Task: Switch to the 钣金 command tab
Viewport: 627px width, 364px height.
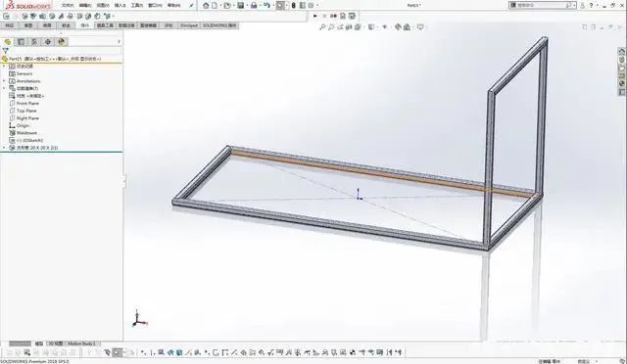Action: click(67, 25)
